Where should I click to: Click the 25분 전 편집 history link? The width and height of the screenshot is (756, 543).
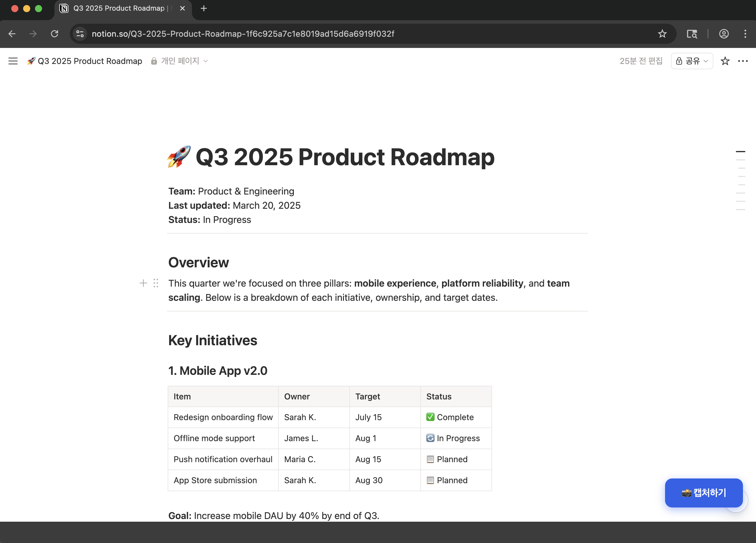641,61
